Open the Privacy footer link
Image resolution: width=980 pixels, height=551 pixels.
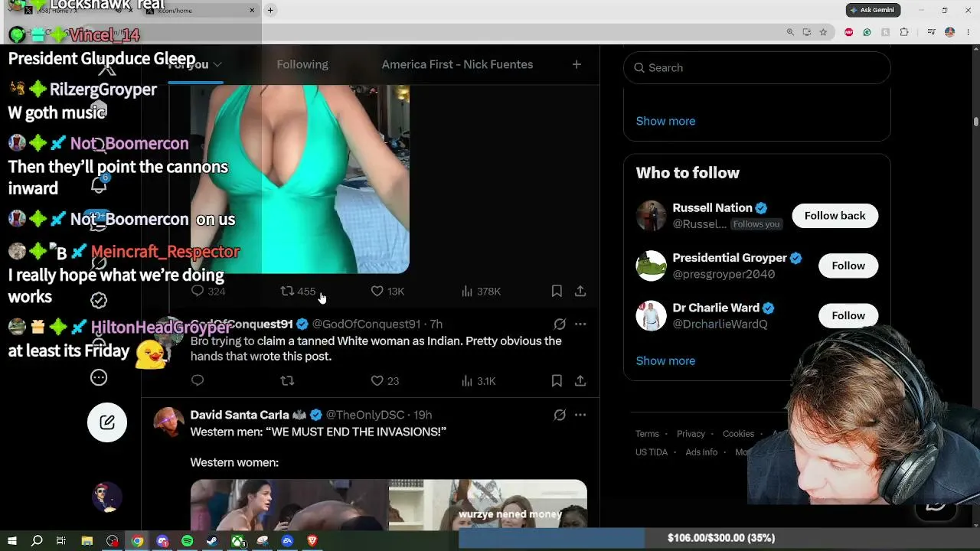click(x=691, y=434)
